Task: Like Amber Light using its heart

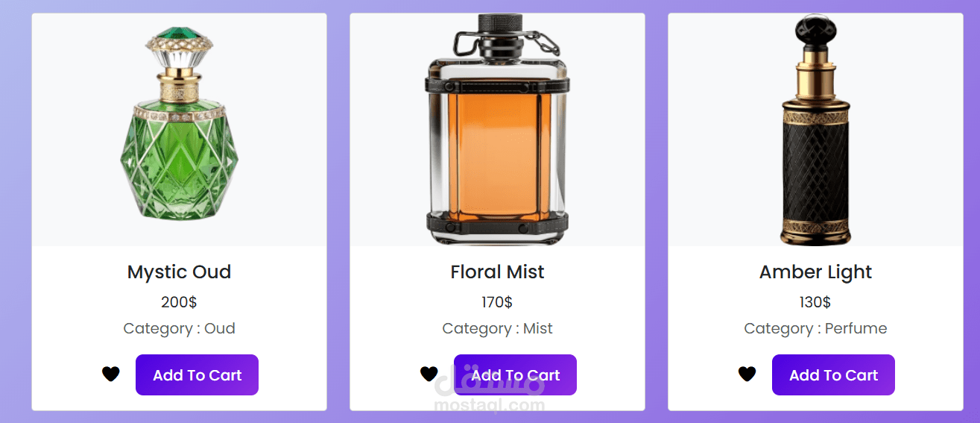Action: 747,375
